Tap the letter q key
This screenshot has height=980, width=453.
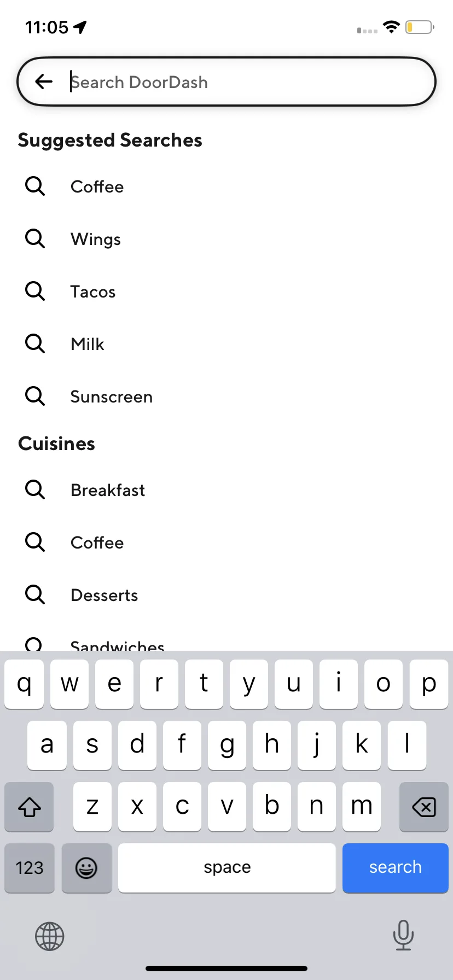click(24, 684)
